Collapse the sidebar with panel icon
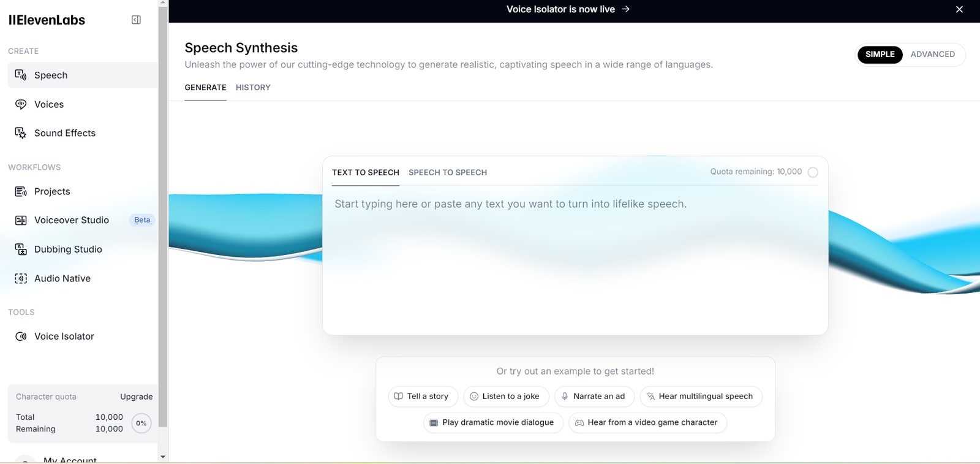 pyautogui.click(x=136, y=20)
